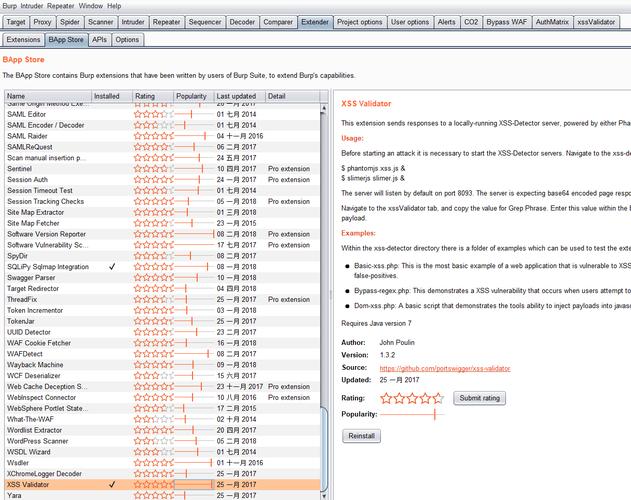Sort list by Rating column header

coord(153,96)
